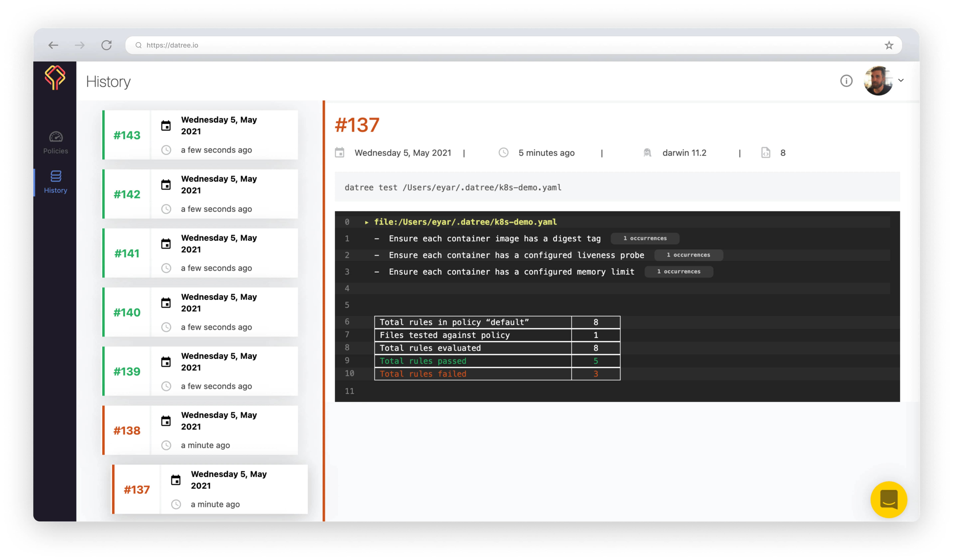Viewport: 953px width, 560px height.
Task: Click the user profile avatar
Action: 878,81
